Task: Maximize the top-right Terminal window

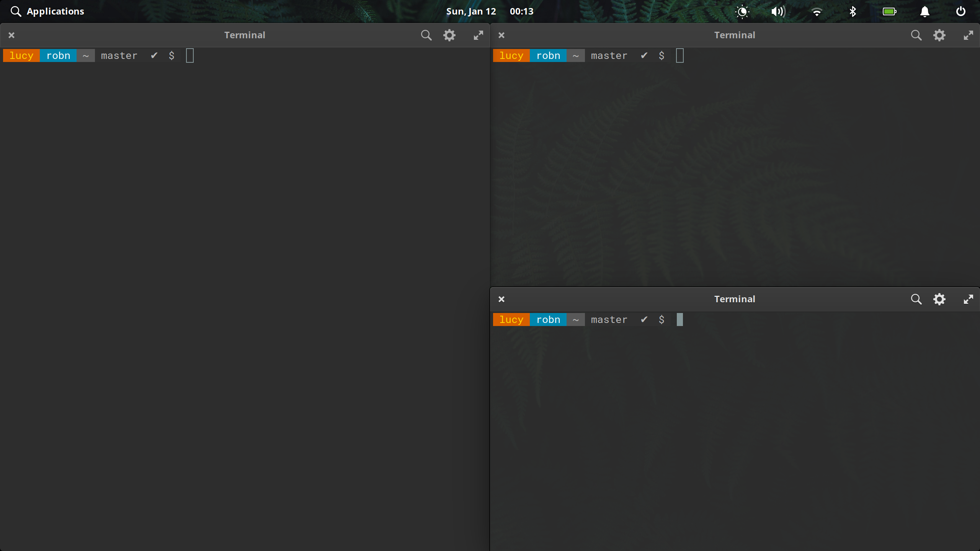Action: (968, 35)
